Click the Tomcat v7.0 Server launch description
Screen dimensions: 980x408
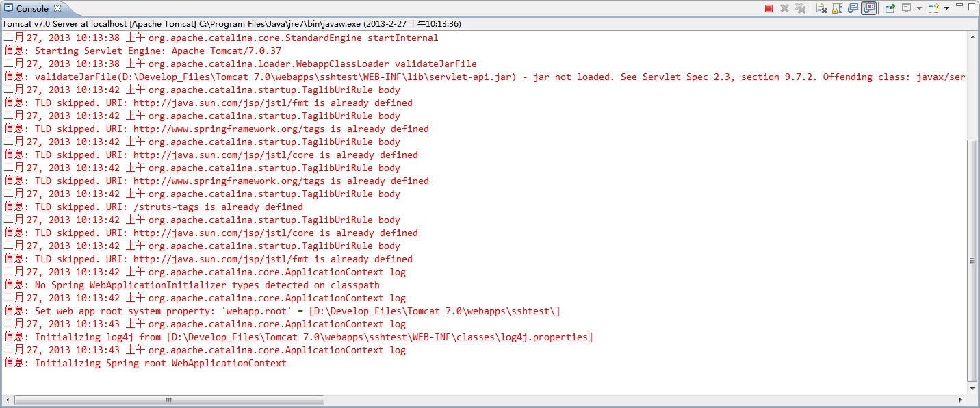(231, 24)
